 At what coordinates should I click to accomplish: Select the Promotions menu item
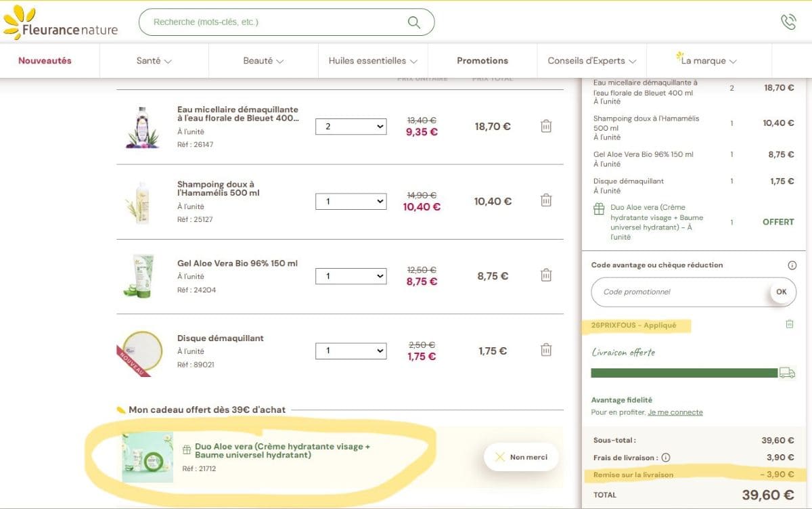point(482,60)
